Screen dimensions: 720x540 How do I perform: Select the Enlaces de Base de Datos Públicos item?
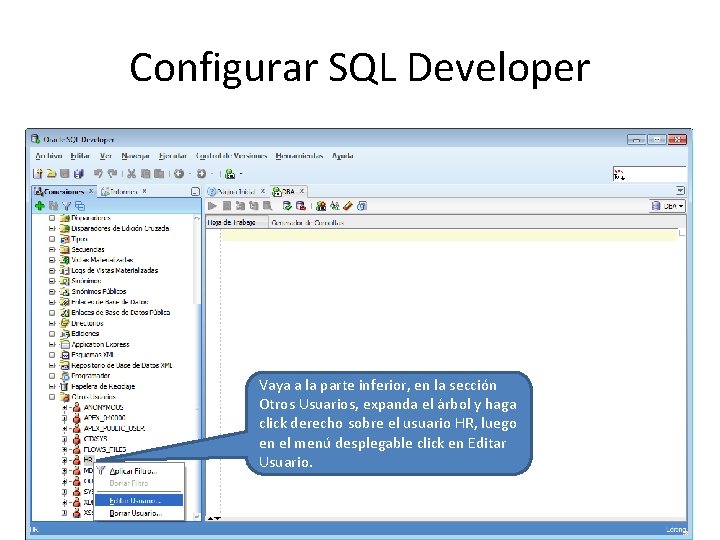(x=121, y=313)
